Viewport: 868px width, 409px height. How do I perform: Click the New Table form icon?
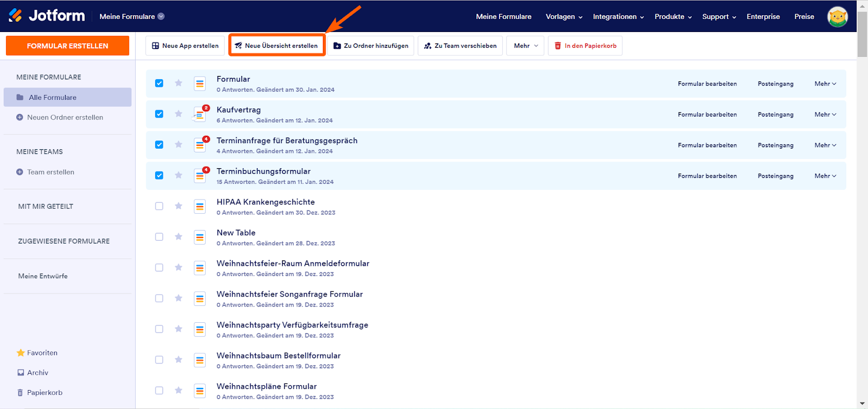200,237
